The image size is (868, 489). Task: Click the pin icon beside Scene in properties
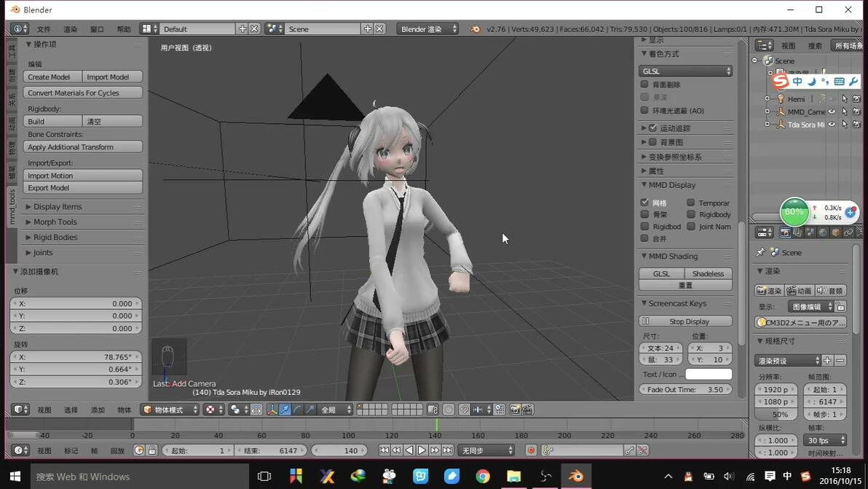coord(761,252)
